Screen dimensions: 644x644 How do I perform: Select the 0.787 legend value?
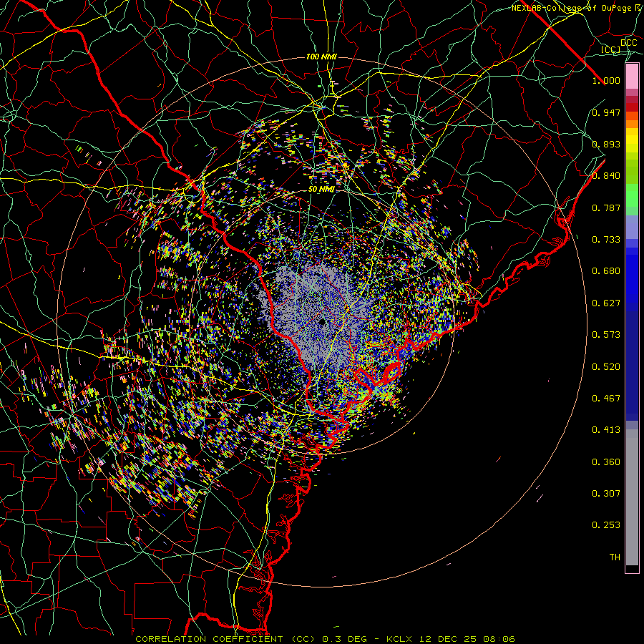pos(606,208)
